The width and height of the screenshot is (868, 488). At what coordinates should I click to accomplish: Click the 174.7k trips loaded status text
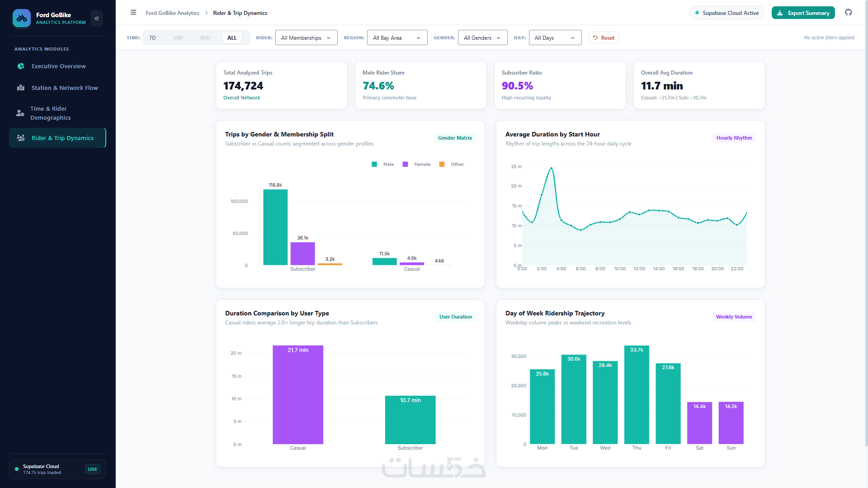[x=42, y=473]
